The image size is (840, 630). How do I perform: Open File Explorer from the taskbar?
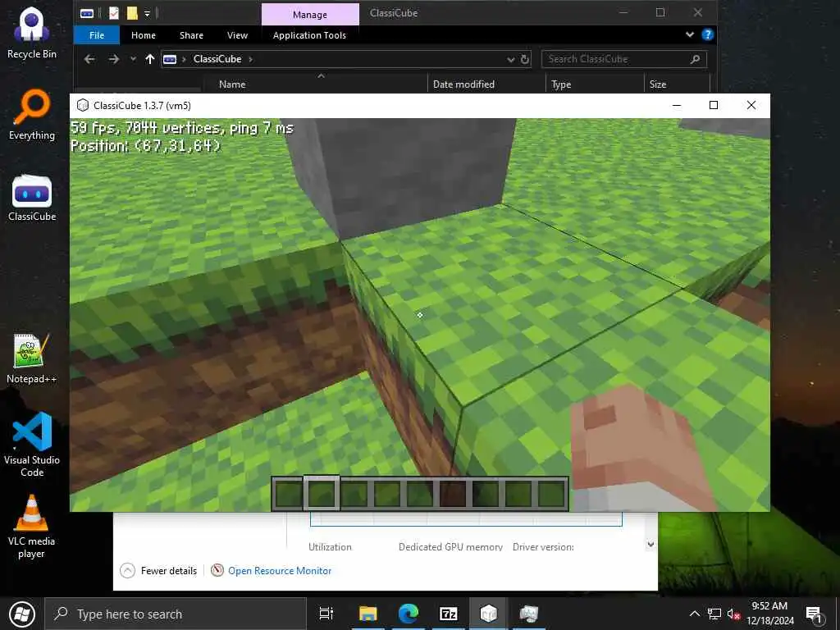pyautogui.click(x=368, y=614)
